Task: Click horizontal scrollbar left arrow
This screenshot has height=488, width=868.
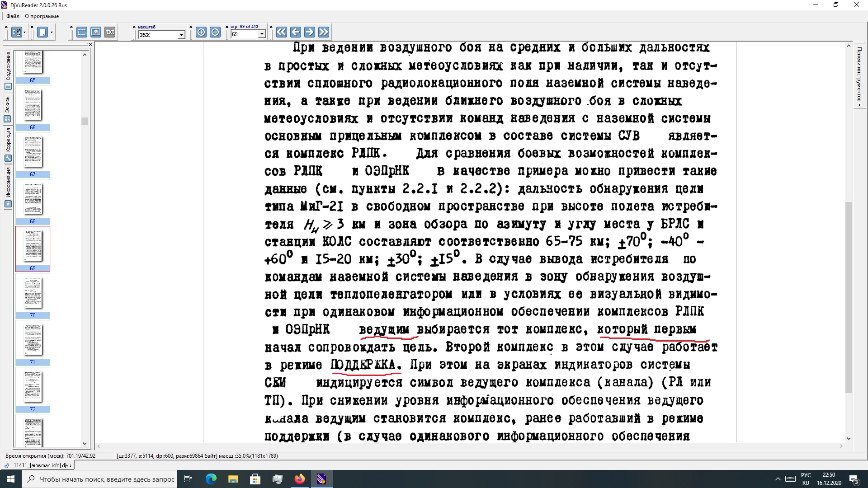Action: [99, 446]
